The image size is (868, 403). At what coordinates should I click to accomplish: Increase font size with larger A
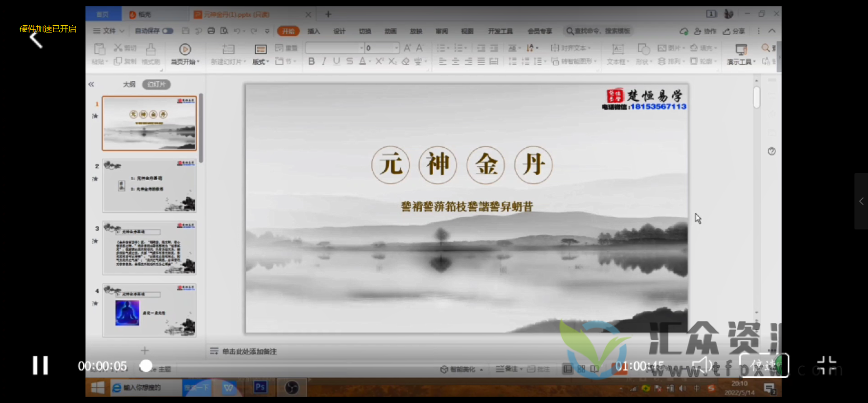pyautogui.click(x=407, y=47)
